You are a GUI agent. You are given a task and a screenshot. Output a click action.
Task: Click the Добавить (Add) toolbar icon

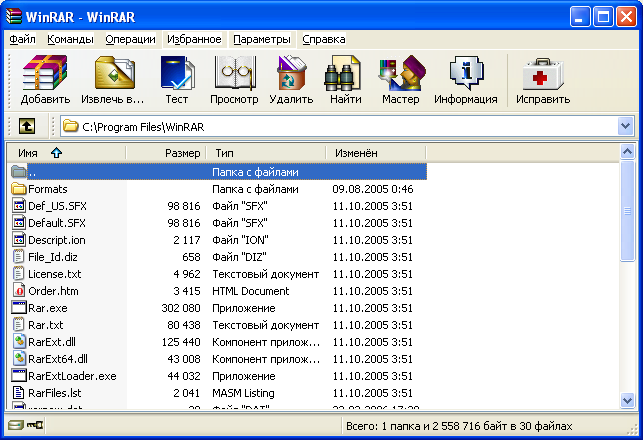(x=45, y=73)
